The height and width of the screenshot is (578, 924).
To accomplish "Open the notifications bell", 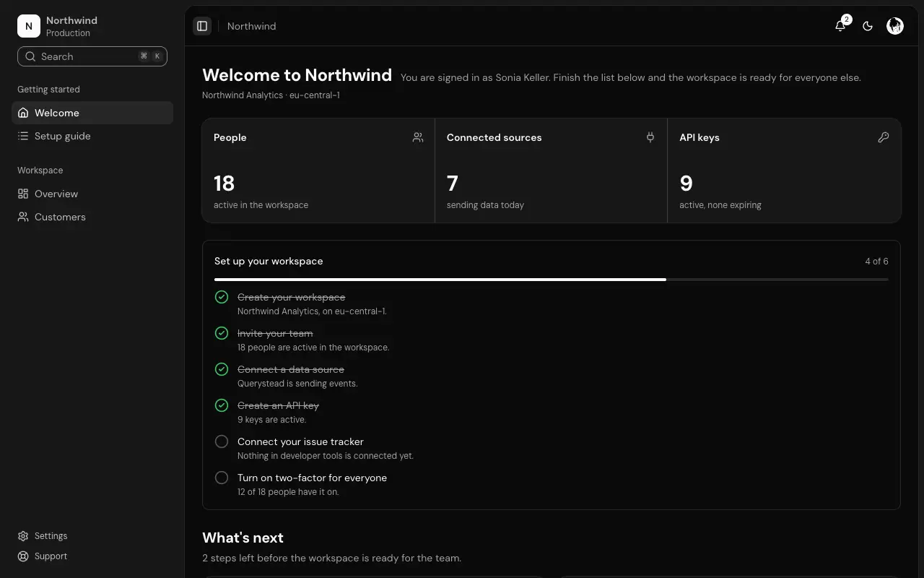I will tap(840, 26).
